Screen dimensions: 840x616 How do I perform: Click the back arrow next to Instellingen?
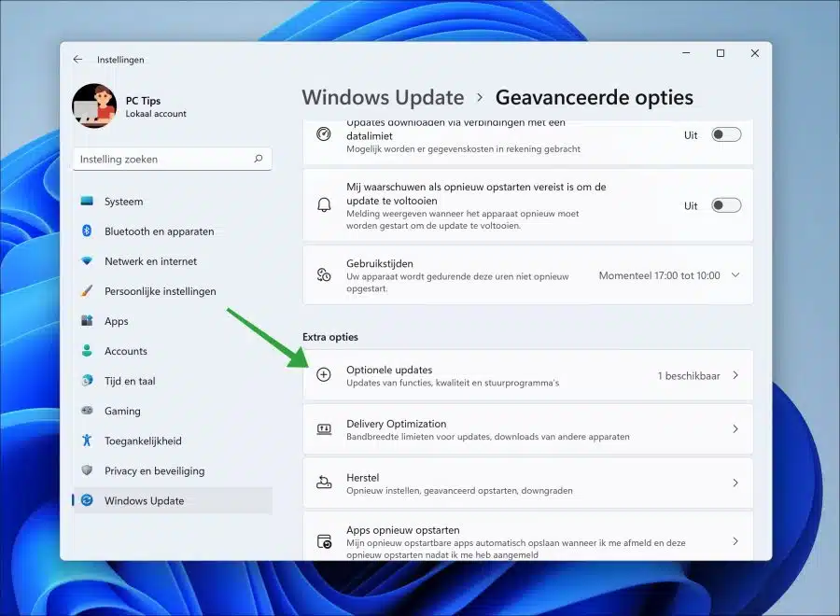(77, 60)
